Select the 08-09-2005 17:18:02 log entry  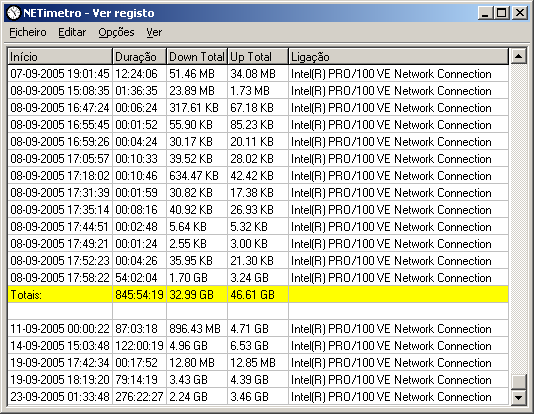coord(258,176)
